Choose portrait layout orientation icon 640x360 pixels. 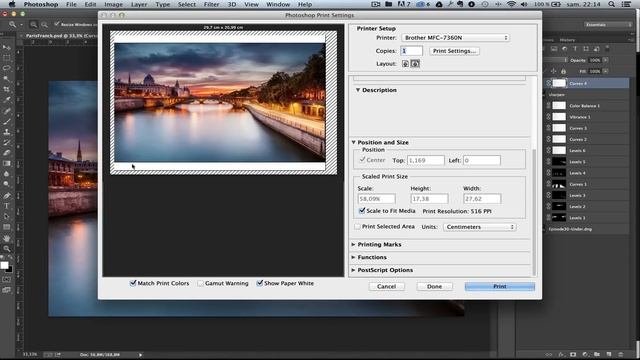tap(405, 64)
